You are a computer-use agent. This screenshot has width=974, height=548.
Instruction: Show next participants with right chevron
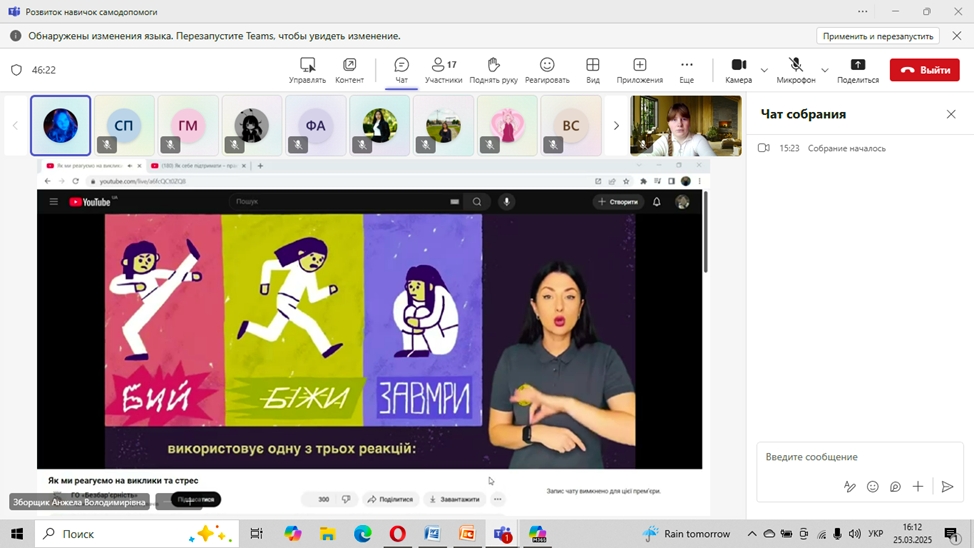[616, 126]
